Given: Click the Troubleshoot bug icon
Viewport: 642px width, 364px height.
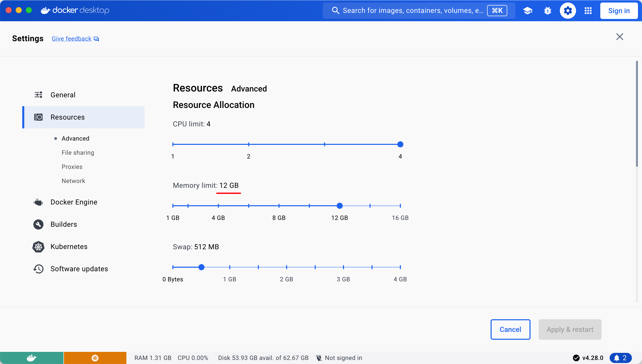Looking at the screenshot, I should [547, 11].
